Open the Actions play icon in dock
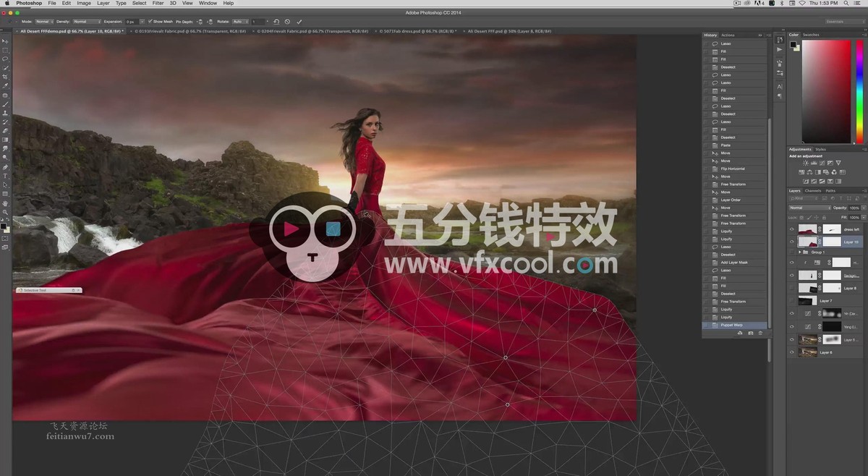The width and height of the screenshot is (868, 476). pos(780,49)
